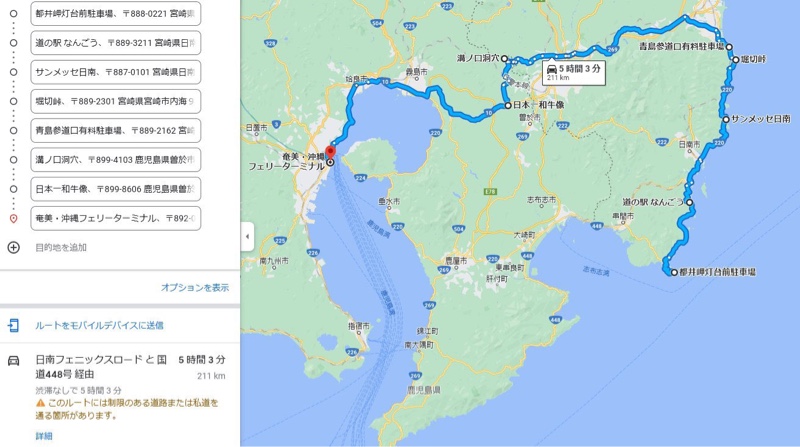Edit the 堀切峠 destination field
The image size is (800, 447).
coord(116,102)
